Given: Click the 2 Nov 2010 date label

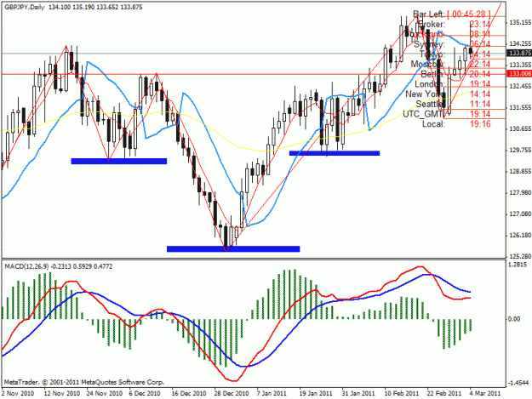Looking at the screenshot, I should click(x=18, y=393).
